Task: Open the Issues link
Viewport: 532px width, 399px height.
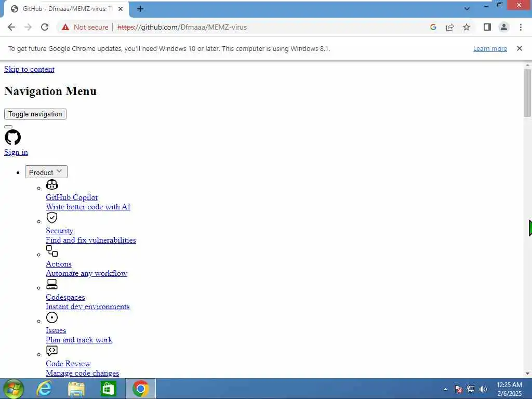Action: coord(56,330)
